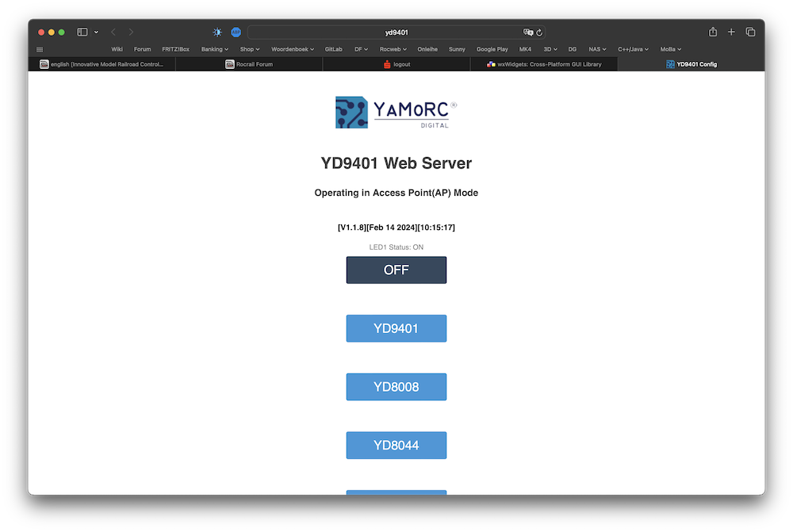Expand the NAS bookmarks folder
The height and width of the screenshot is (532, 793).
[x=597, y=49]
